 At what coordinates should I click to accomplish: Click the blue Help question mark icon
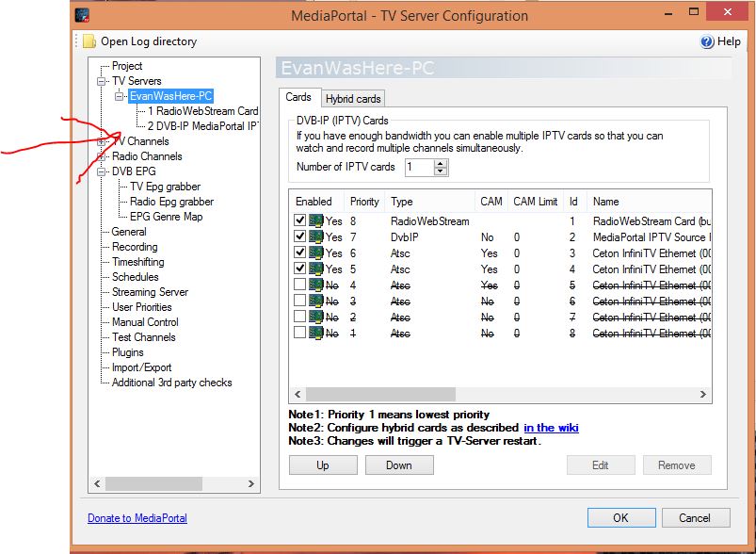click(x=707, y=41)
